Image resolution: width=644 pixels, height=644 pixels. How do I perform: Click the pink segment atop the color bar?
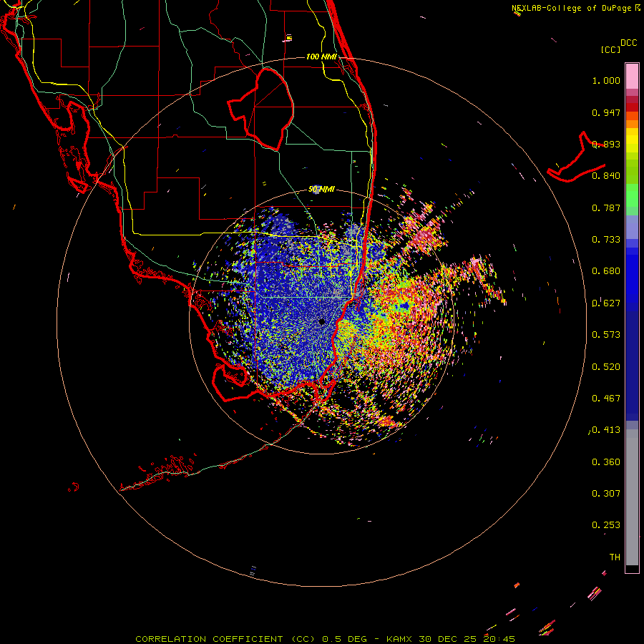coord(632,77)
